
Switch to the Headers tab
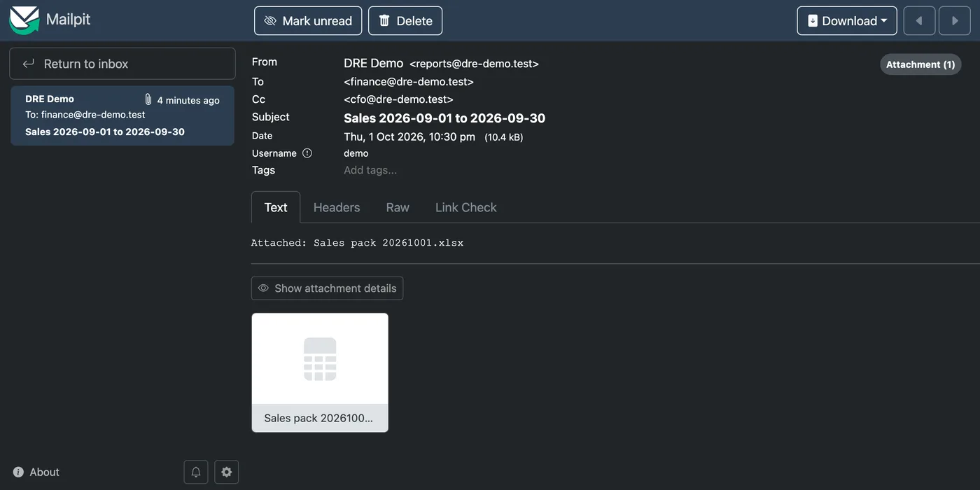337,207
